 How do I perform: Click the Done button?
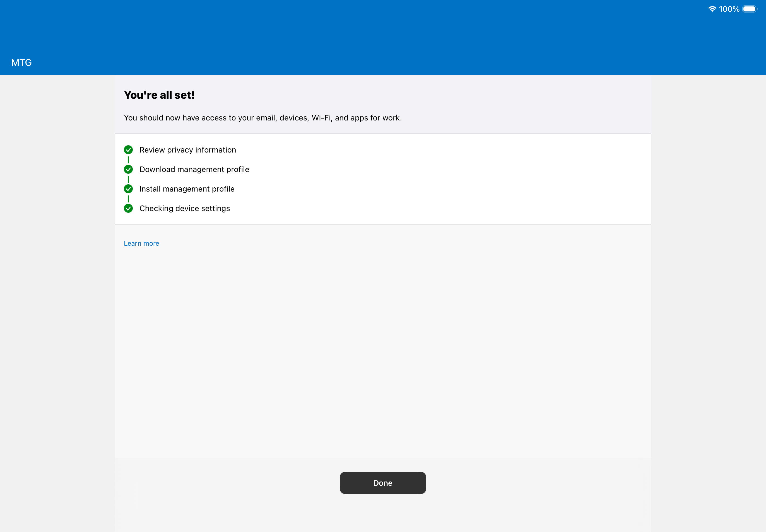click(x=382, y=483)
